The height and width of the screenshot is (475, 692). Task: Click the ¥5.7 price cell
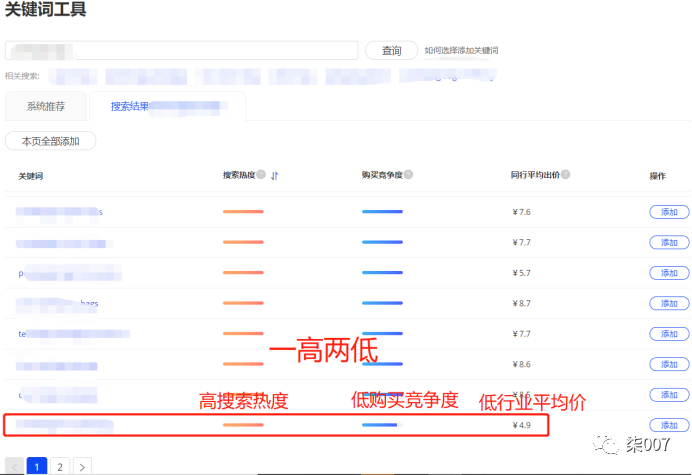(x=521, y=273)
